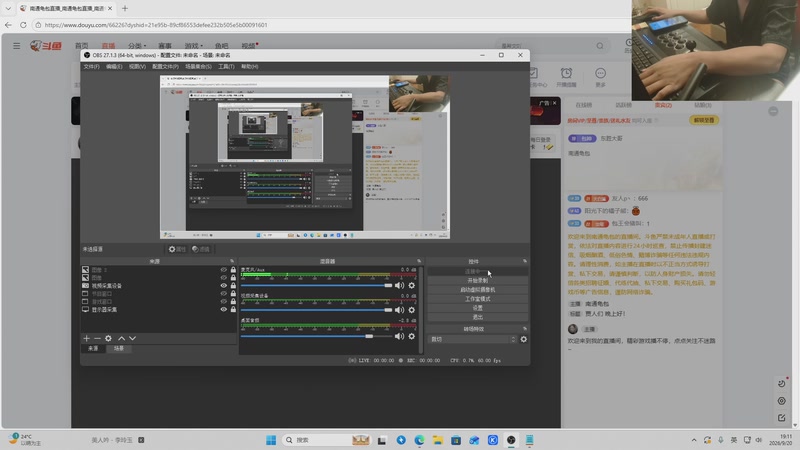Expand the 游戏 dropdown in Douyu navigation
Screen dimensions: 800x450
coord(193,46)
